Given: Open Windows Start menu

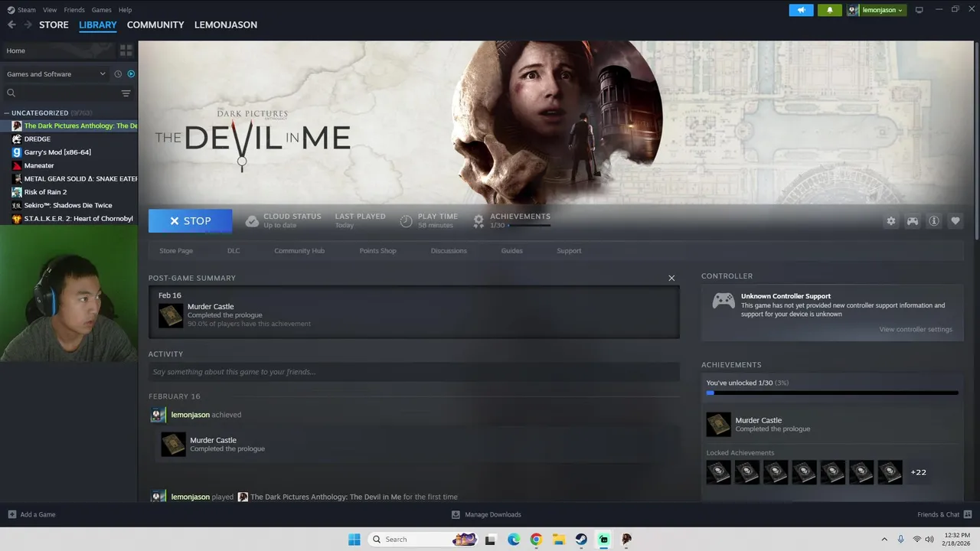Looking at the screenshot, I should 354,540.
